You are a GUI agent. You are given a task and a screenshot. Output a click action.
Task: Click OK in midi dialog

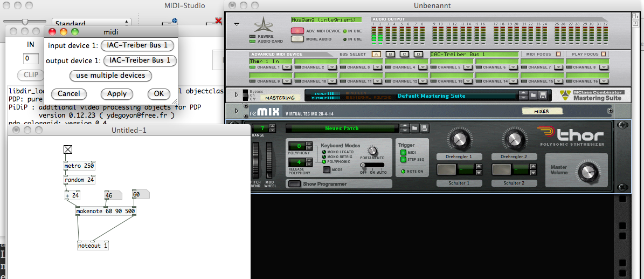click(x=159, y=94)
